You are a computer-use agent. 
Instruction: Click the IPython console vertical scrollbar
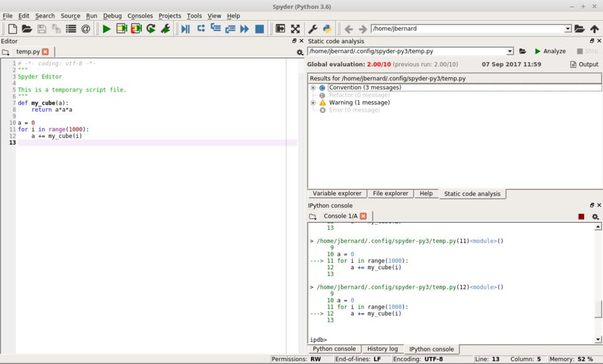tap(597, 309)
